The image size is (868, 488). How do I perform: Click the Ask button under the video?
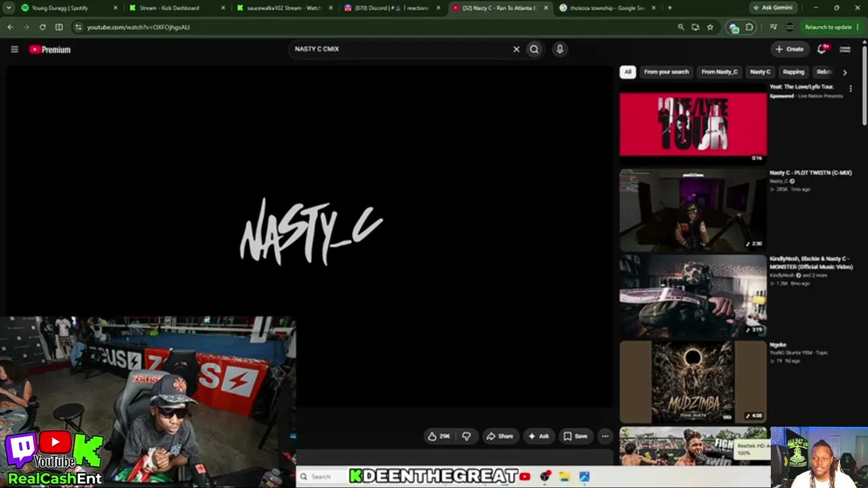point(538,436)
